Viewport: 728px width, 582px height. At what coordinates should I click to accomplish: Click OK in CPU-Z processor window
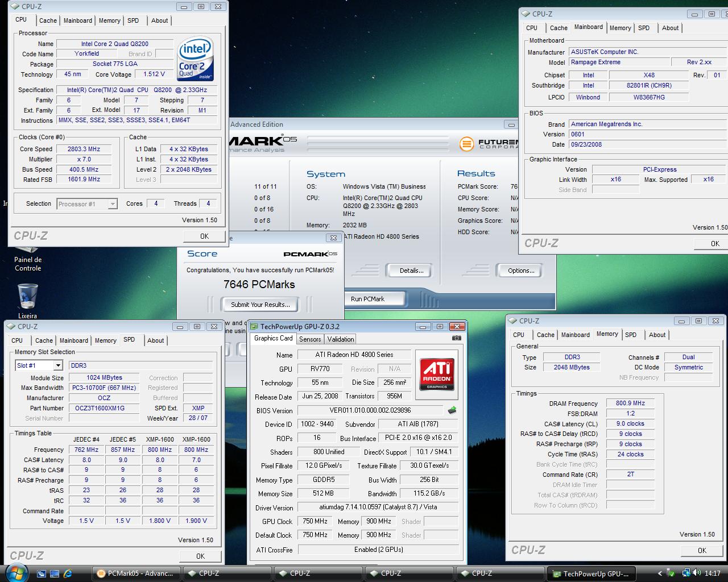tap(204, 236)
